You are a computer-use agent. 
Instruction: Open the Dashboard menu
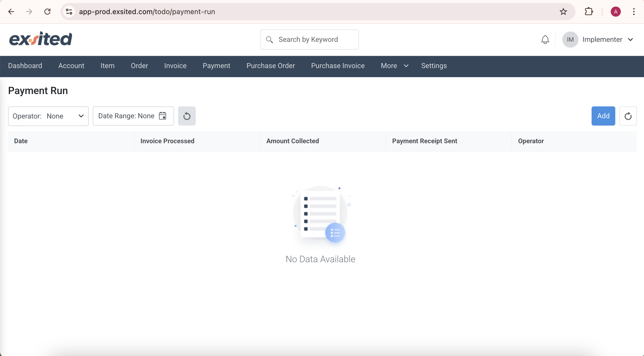click(x=25, y=66)
